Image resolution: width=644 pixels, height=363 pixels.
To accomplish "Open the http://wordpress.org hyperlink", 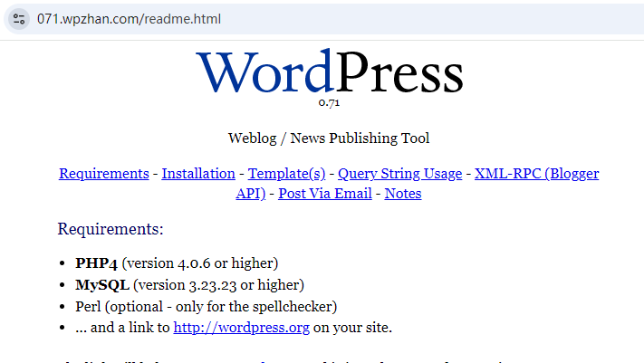I will point(240,328).
